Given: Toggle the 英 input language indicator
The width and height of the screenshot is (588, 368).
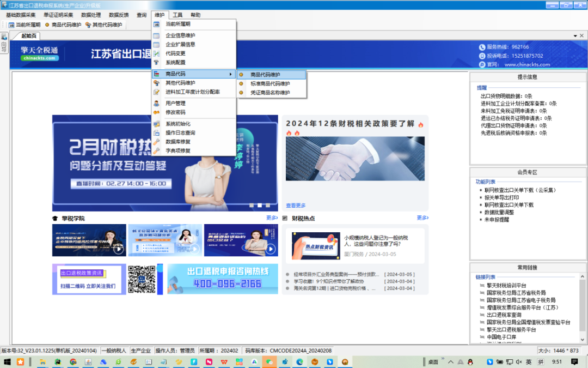Looking at the screenshot, I should coord(528,362).
